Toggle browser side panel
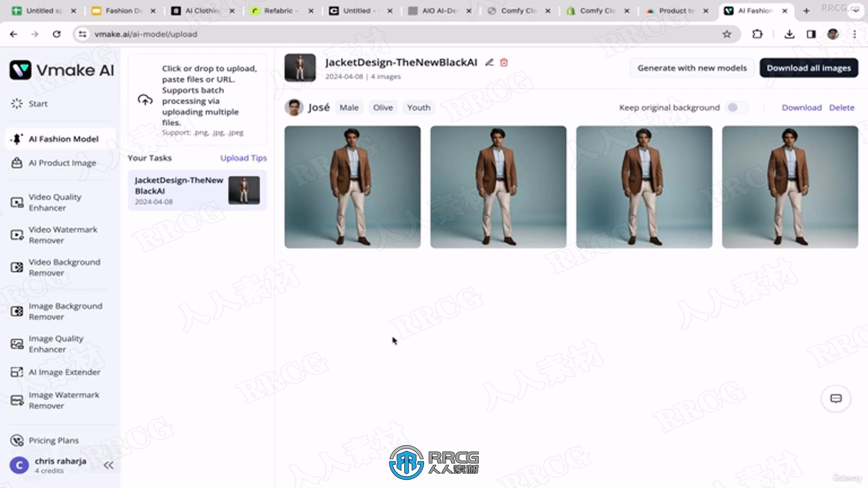868x488 pixels. pos(811,34)
